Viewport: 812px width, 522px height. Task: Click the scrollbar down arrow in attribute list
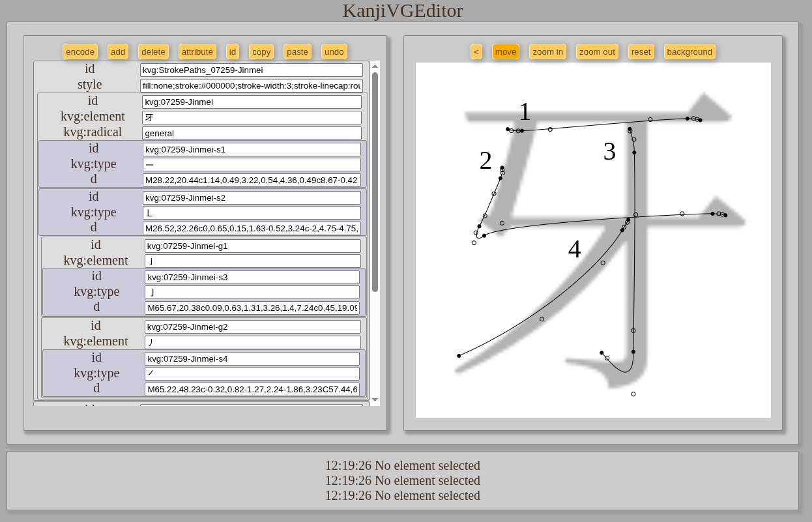(375, 399)
